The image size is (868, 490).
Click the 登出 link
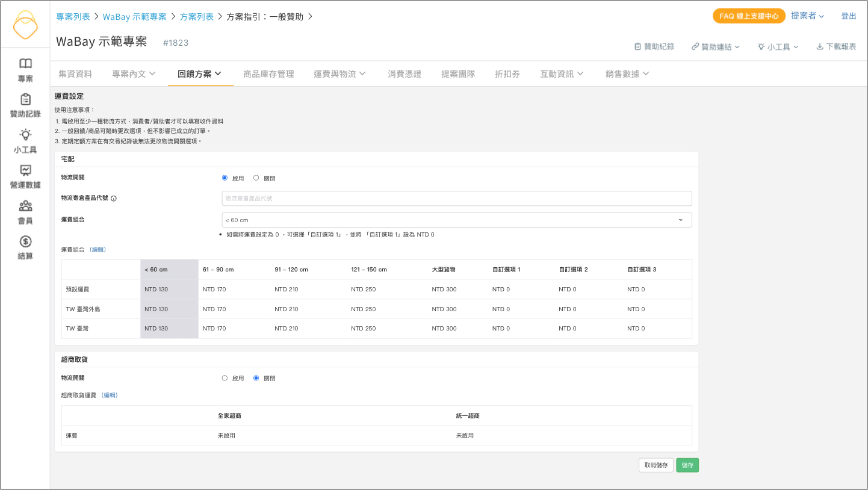[849, 16]
